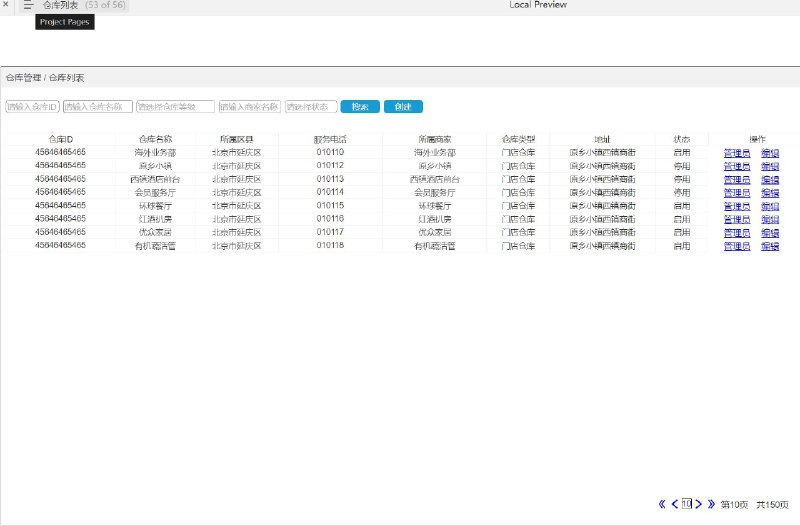The height and width of the screenshot is (526, 800).
Task: Open 编辑 link for 优众家居 row
Action: click(x=770, y=233)
